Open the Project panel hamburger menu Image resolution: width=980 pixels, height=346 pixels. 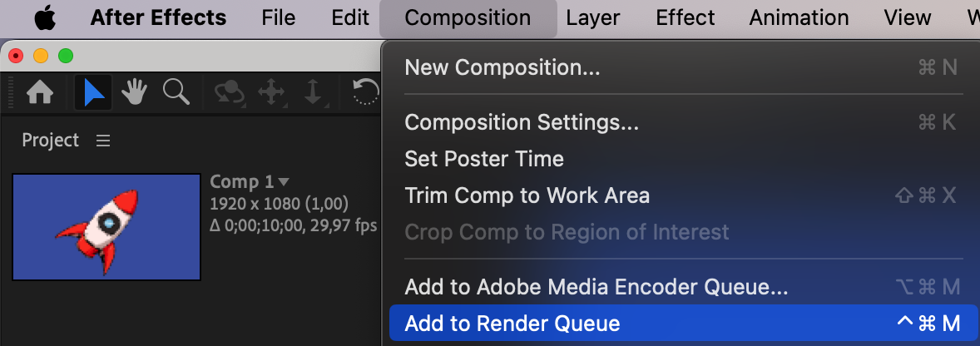point(103,141)
